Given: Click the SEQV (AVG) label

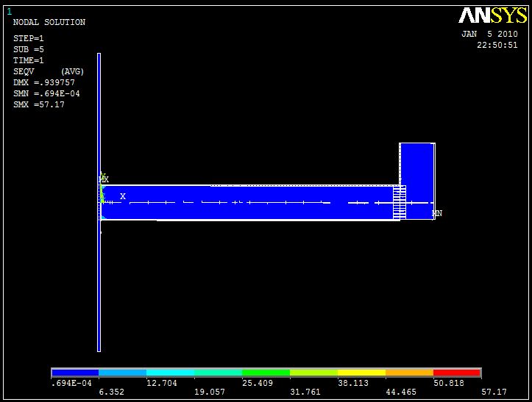Looking at the screenshot, I should [49, 71].
